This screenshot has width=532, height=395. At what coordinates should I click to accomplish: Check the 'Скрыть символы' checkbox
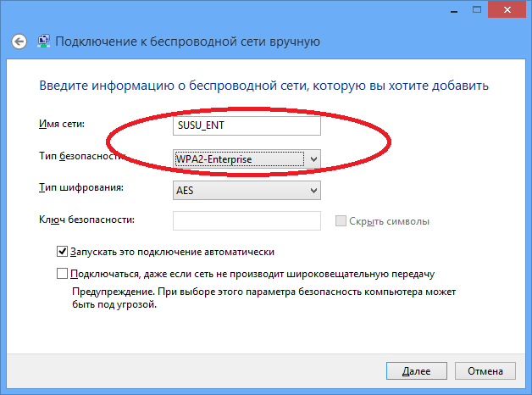point(341,221)
